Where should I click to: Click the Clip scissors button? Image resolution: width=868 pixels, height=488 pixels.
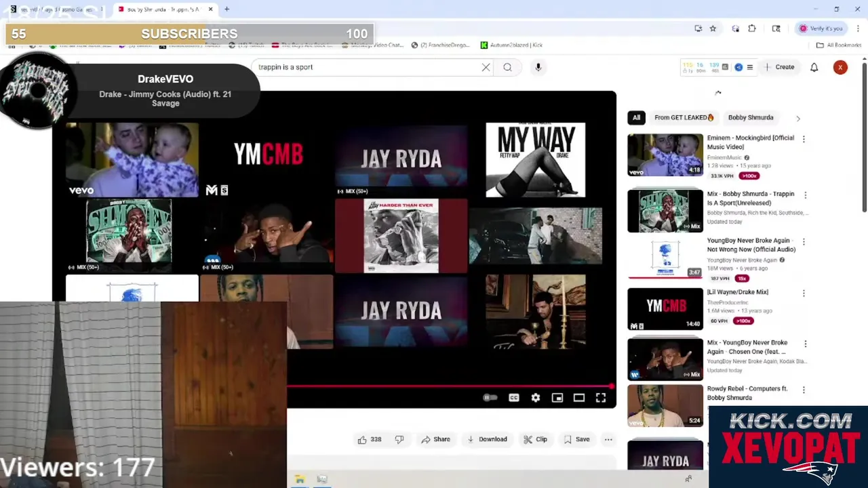coord(535,439)
